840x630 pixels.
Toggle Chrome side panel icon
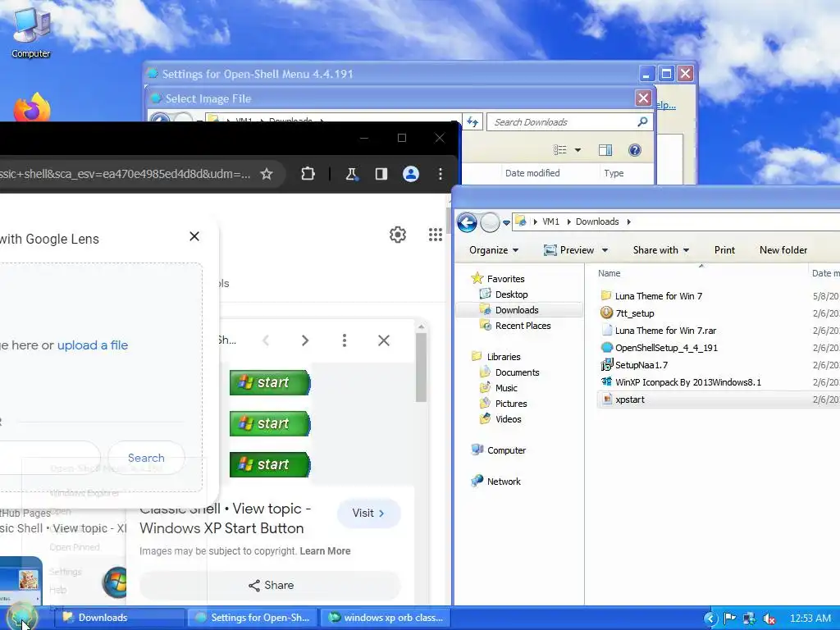pyautogui.click(x=381, y=174)
